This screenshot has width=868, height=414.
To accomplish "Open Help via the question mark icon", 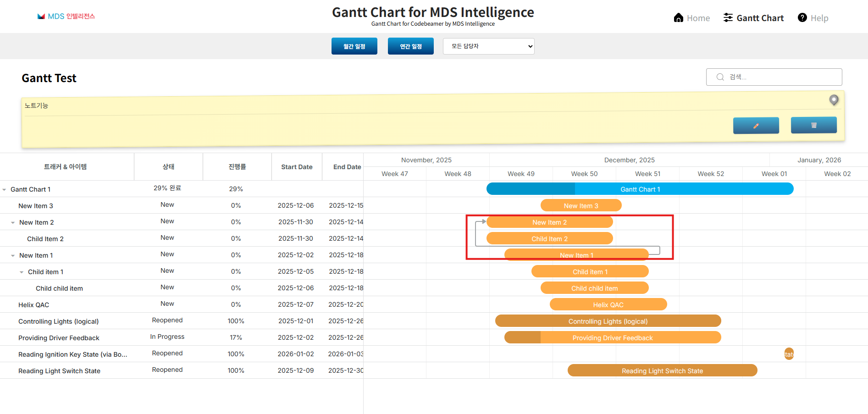I will (x=802, y=17).
